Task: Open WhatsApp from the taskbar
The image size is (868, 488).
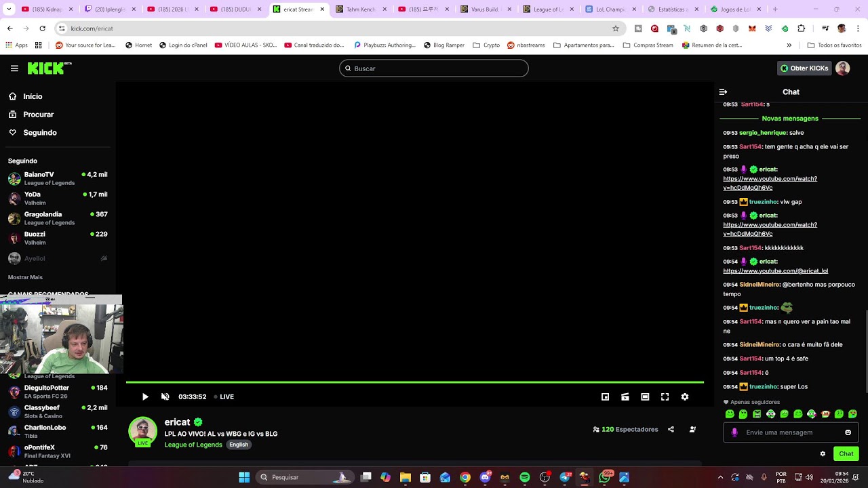Action: (x=604, y=477)
